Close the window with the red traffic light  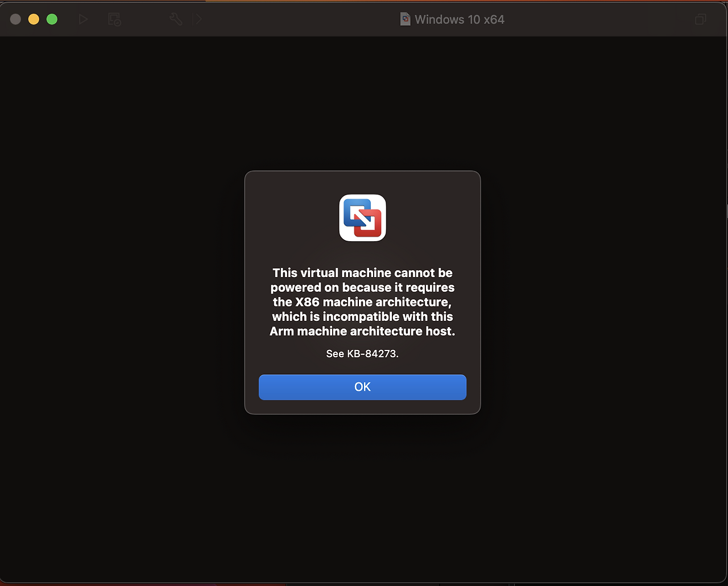point(15,19)
